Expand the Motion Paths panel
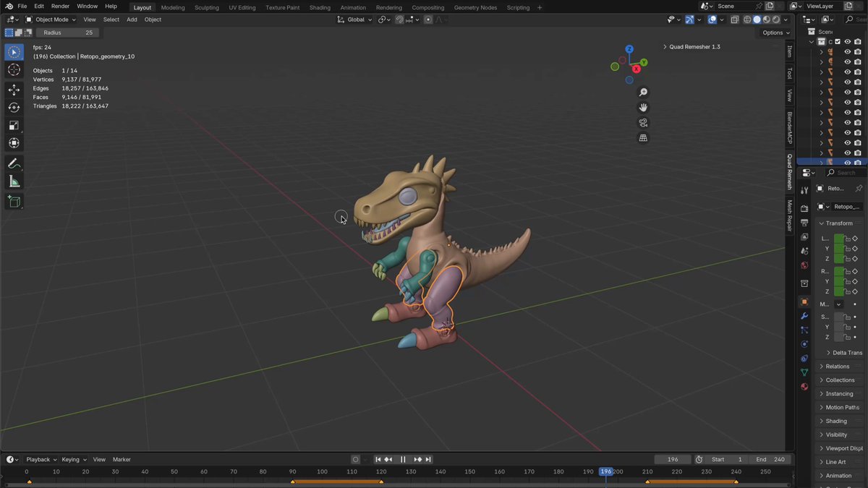Viewport: 868px width, 488px height. pos(842,408)
